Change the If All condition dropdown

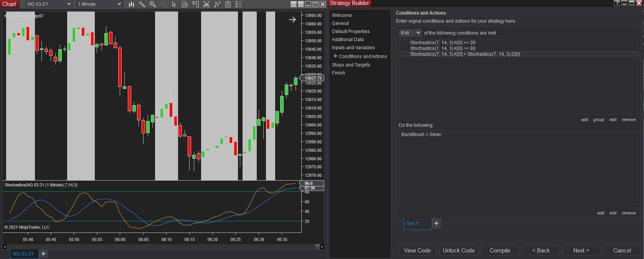pos(410,33)
